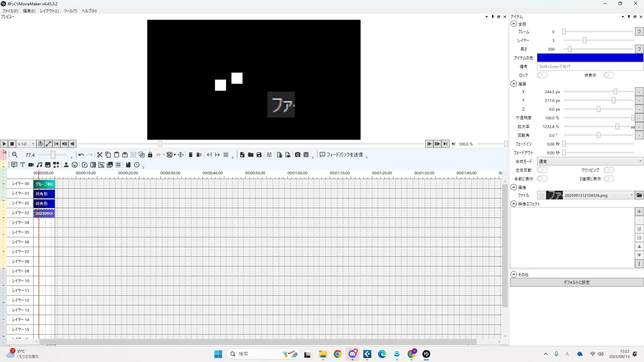Click the camera snapshot icon in toolbar
Image resolution: width=644 pixels, height=362 pixels.
tap(298, 155)
